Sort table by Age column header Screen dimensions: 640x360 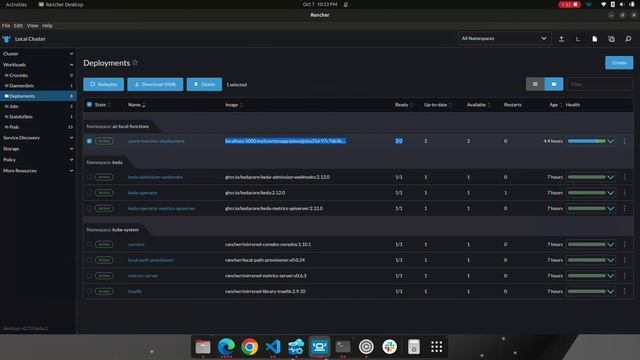point(555,105)
